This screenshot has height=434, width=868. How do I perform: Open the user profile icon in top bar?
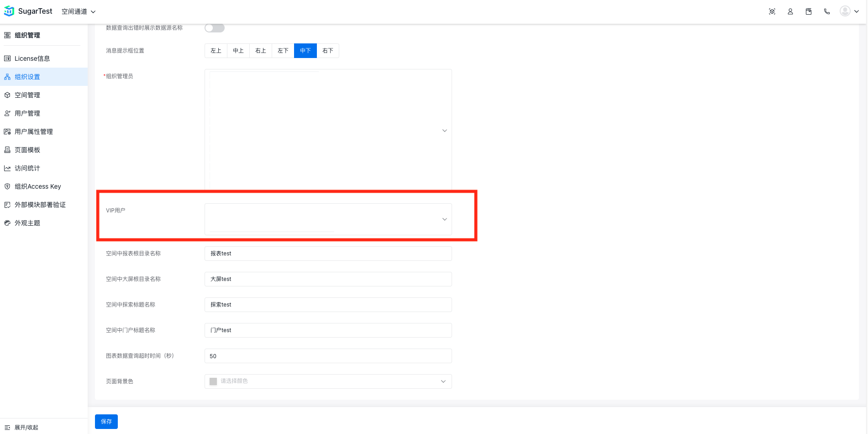point(790,11)
